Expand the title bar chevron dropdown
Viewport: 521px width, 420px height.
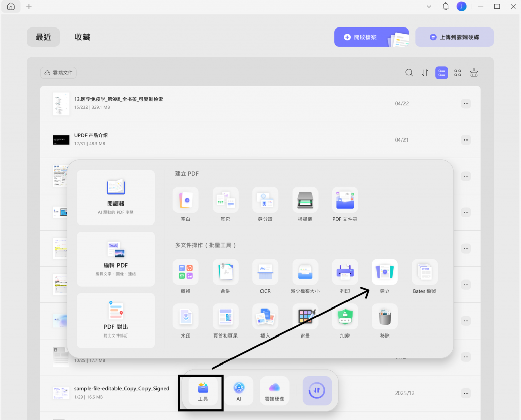pos(429,6)
